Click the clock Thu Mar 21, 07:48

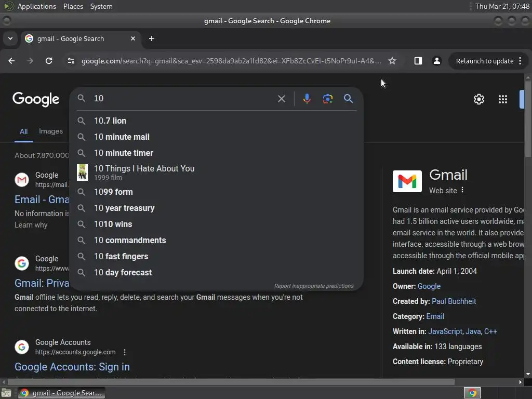click(502, 6)
